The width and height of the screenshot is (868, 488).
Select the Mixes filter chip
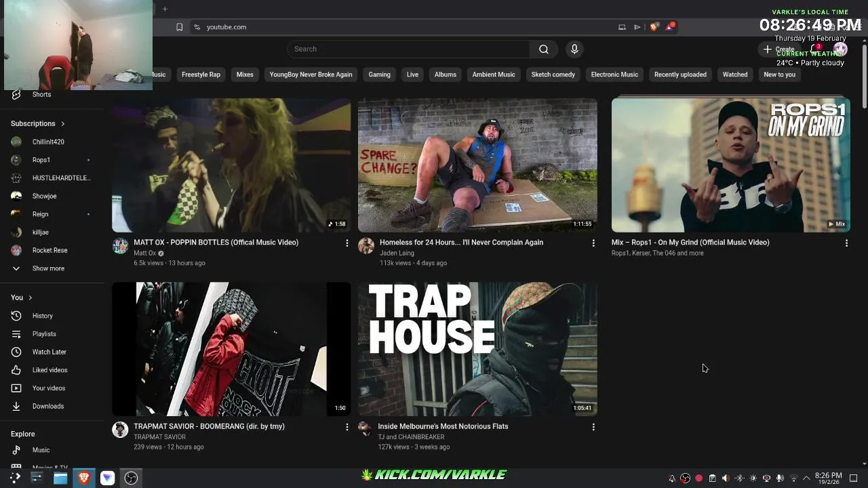(245, 75)
